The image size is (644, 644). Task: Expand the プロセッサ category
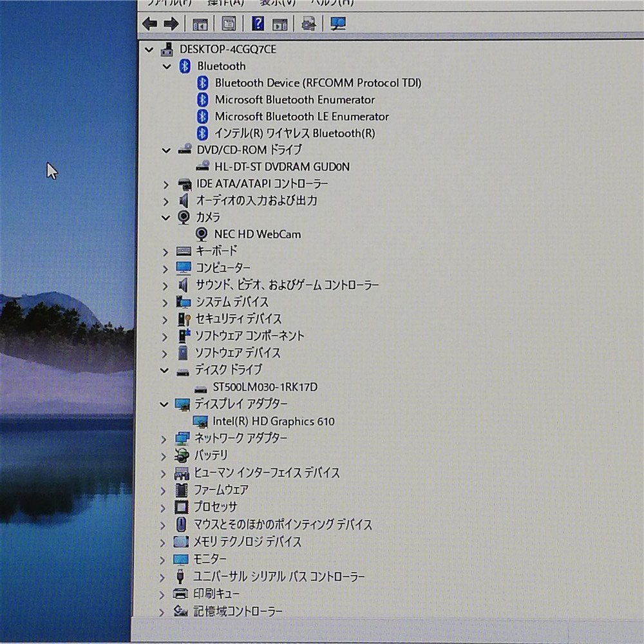pyautogui.click(x=163, y=507)
